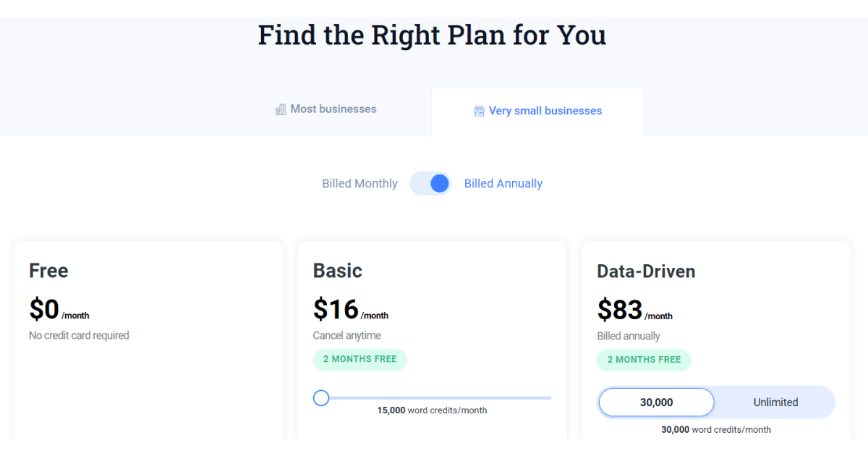The image size is (868, 456).
Task: Click the Billed Monthly label
Action: tap(359, 183)
